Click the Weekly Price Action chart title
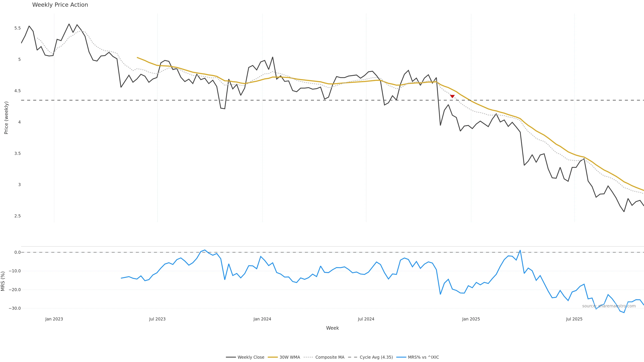The height and width of the screenshot is (362, 644). point(60,5)
